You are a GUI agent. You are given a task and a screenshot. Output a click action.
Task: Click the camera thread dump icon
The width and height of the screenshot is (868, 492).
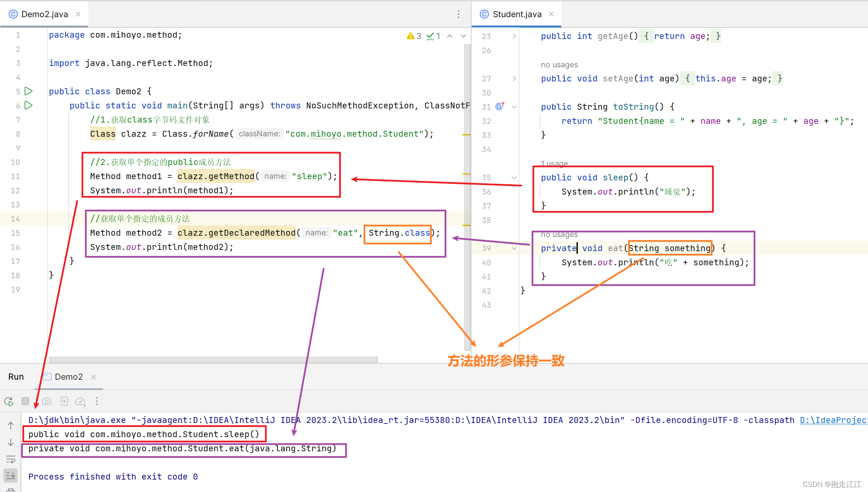coord(47,401)
